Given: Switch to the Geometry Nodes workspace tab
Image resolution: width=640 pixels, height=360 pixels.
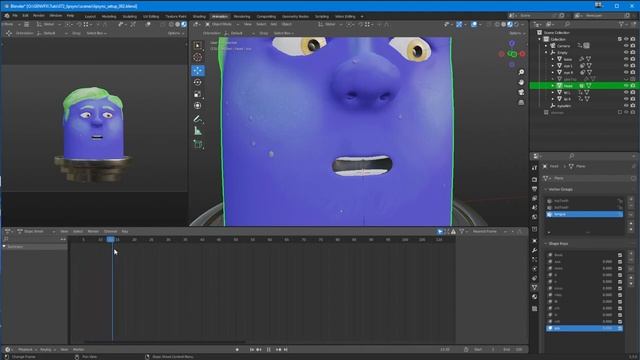Looking at the screenshot, I should [295, 17].
